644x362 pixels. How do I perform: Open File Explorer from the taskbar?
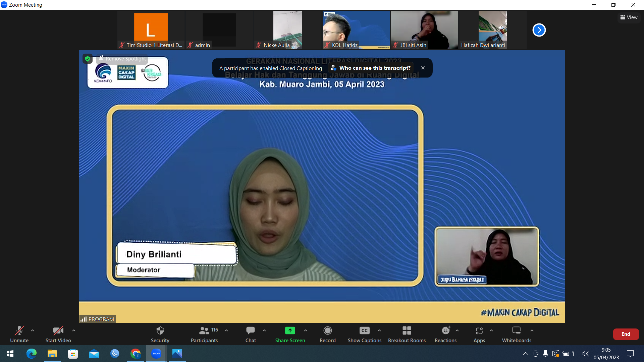52,354
